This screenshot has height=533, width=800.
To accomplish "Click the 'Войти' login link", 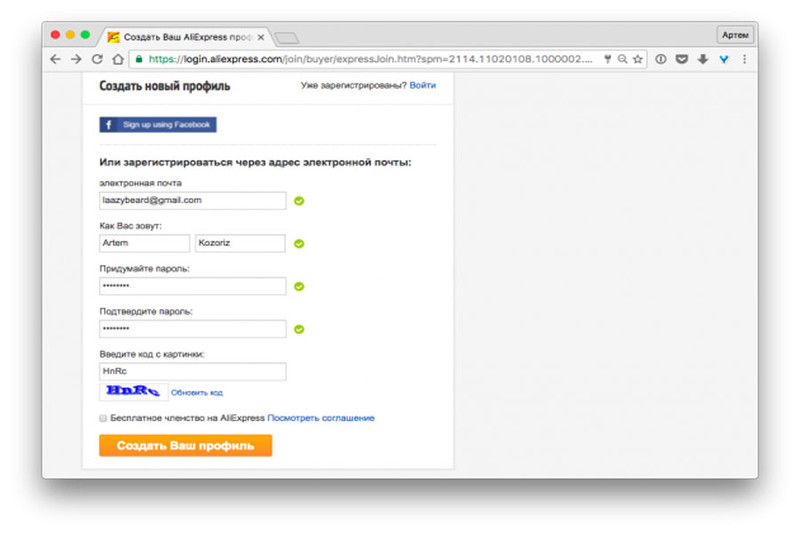I will (422, 85).
